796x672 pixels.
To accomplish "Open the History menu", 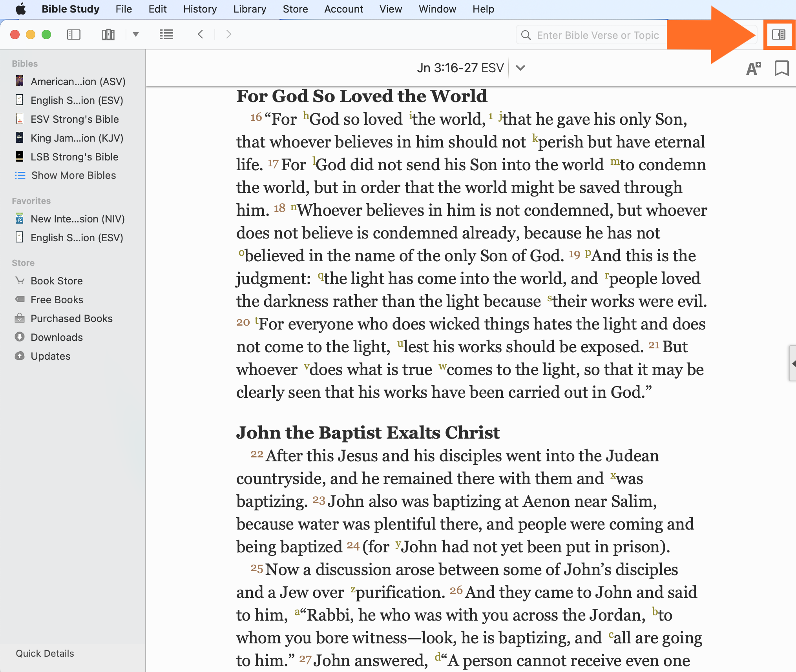I will point(200,9).
